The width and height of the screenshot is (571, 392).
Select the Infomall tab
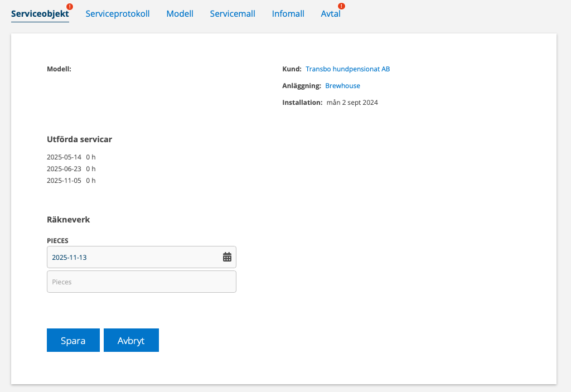point(288,14)
